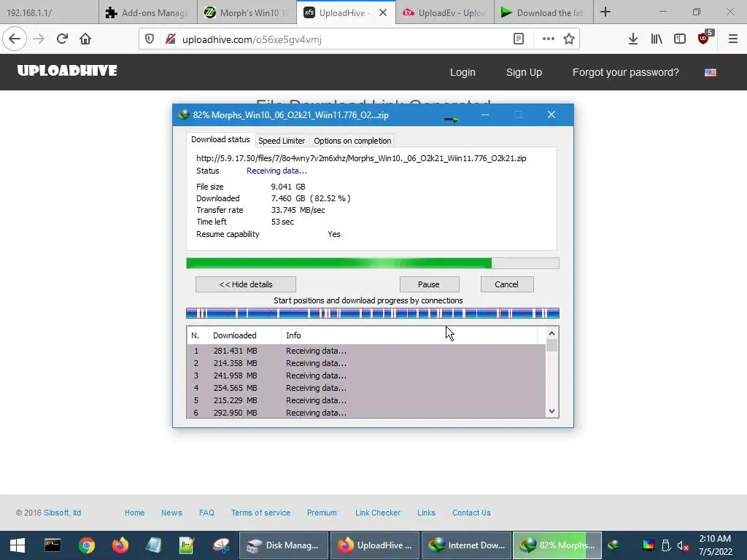The height and width of the screenshot is (560, 747).
Task: Open Disk Management taskbar window
Action: click(284, 545)
